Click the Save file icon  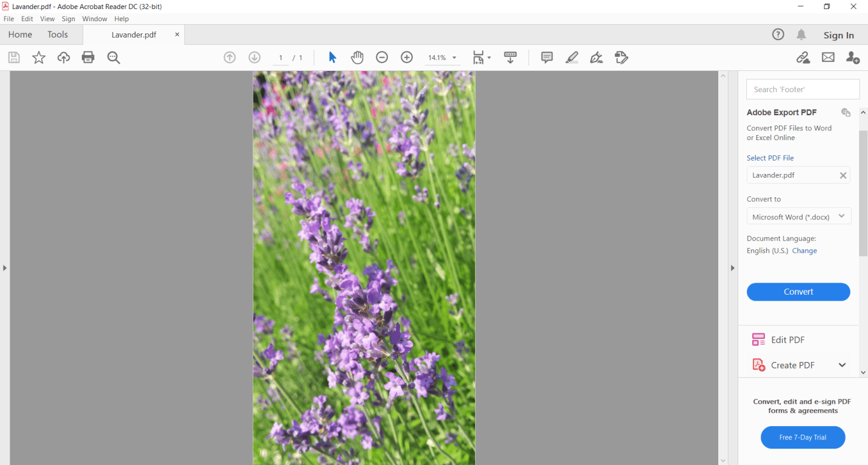[14, 58]
